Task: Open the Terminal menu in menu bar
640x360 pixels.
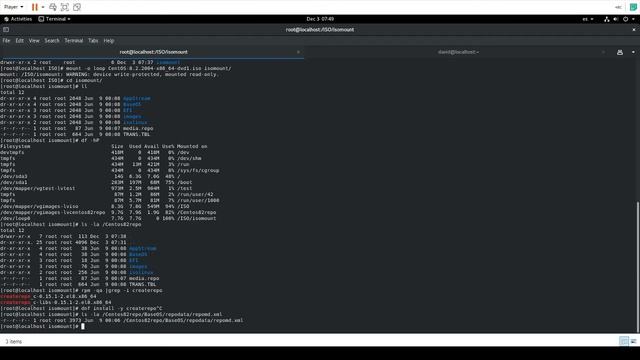Action: 73,40
